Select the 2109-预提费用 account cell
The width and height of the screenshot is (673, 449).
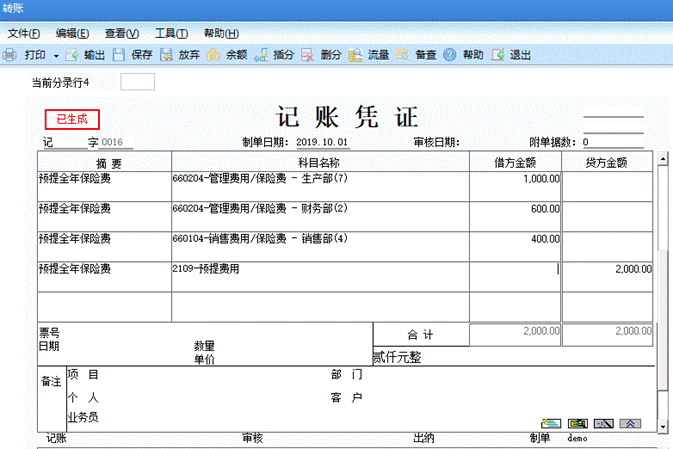[x=320, y=269]
